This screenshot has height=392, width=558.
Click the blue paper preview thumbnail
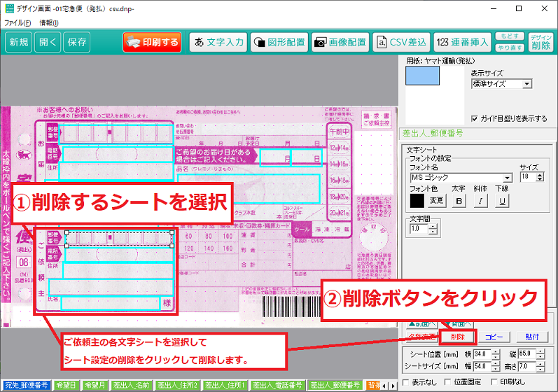[x=422, y=76]
